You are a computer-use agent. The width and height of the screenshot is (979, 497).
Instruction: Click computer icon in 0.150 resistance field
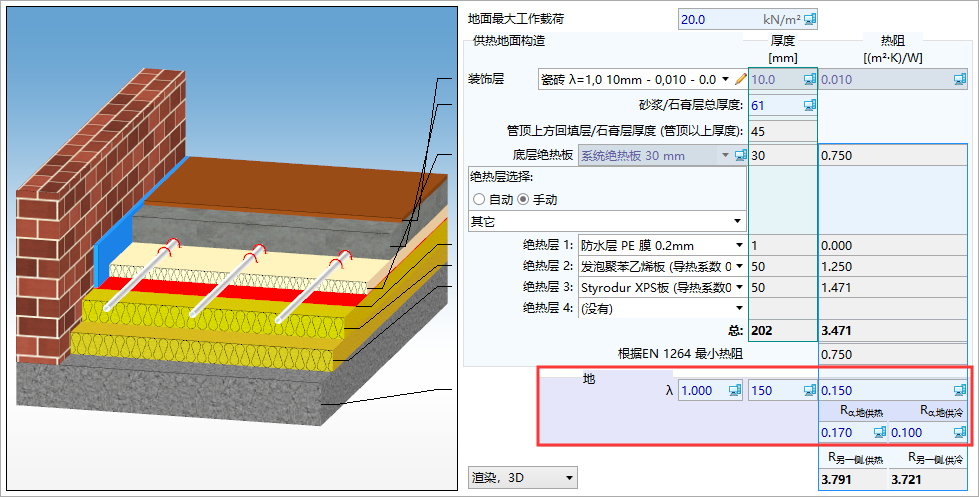[x=960, y=391]
